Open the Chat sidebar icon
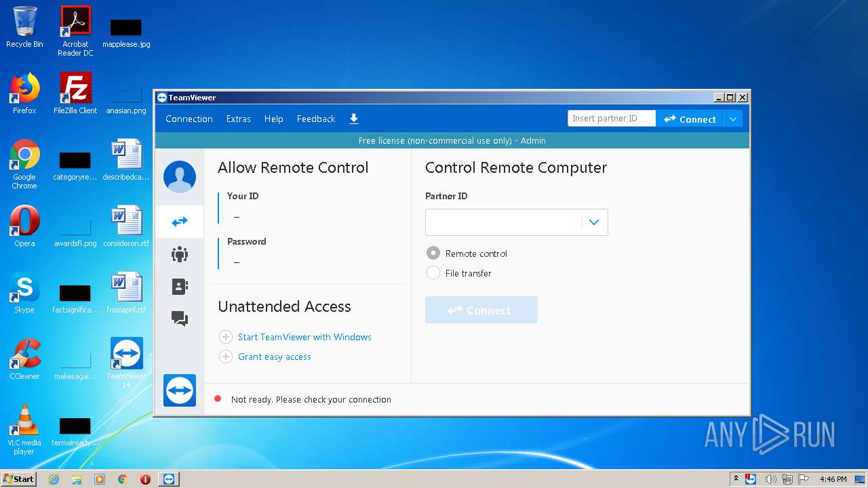This screenshot has height=488, width=868. (180, 319)
